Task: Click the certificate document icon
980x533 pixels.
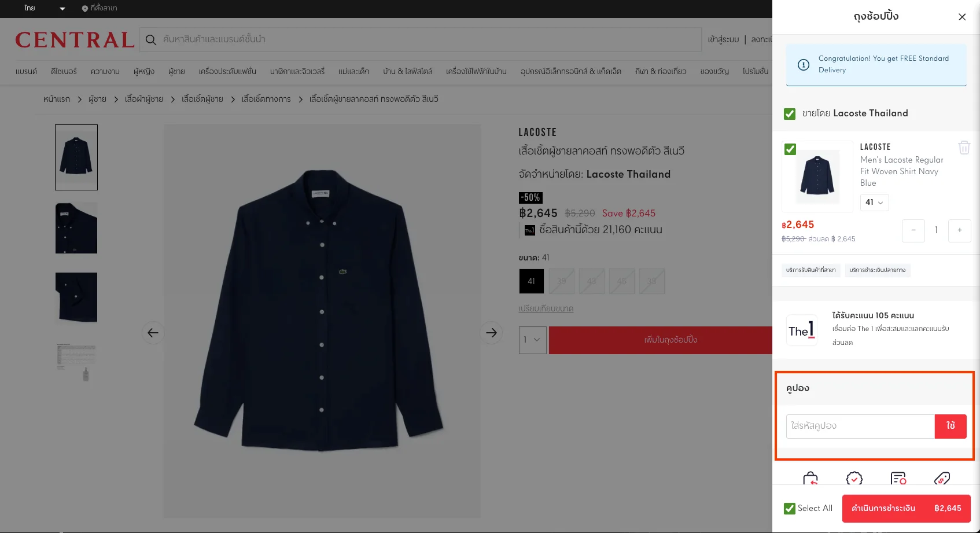Action: point(898,479)
